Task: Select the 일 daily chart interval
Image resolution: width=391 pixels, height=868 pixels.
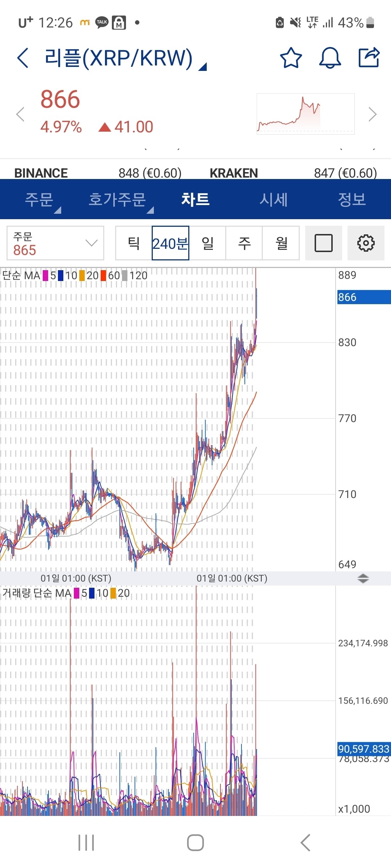Action: pyautogui.click(x=207, y=243)
